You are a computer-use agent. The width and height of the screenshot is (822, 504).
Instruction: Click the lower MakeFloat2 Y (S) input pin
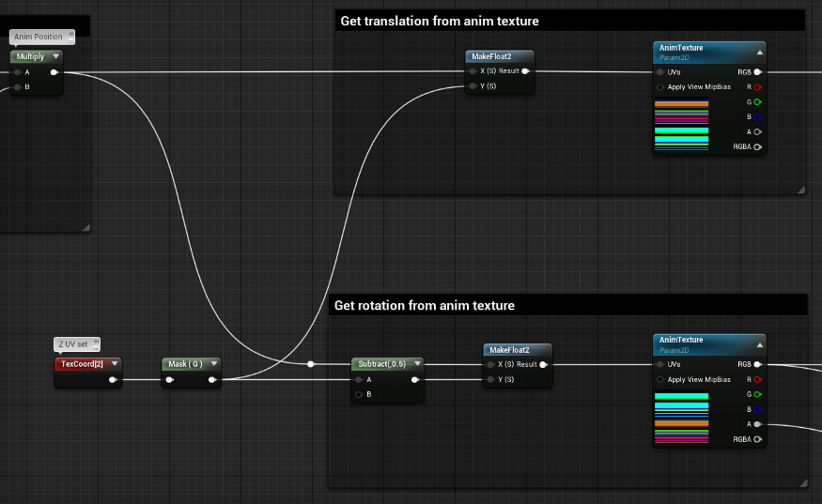490,379
